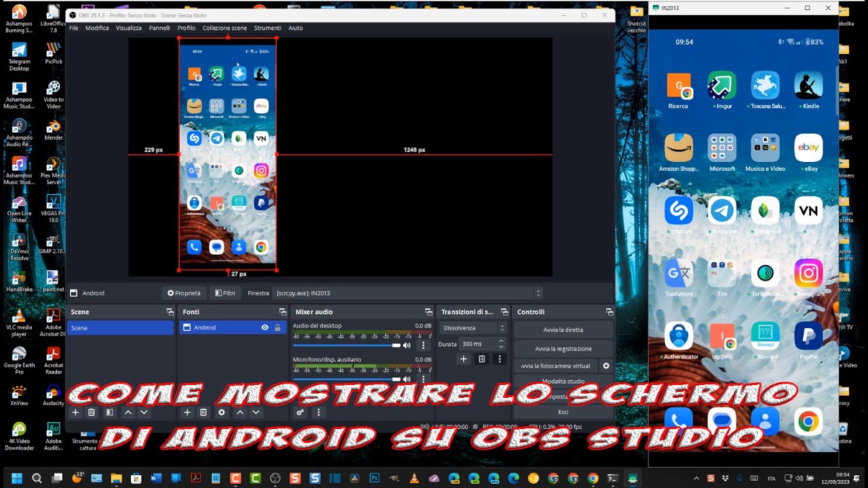
Task: Open advanced audio properties gears icon
Action: (300, 412)
